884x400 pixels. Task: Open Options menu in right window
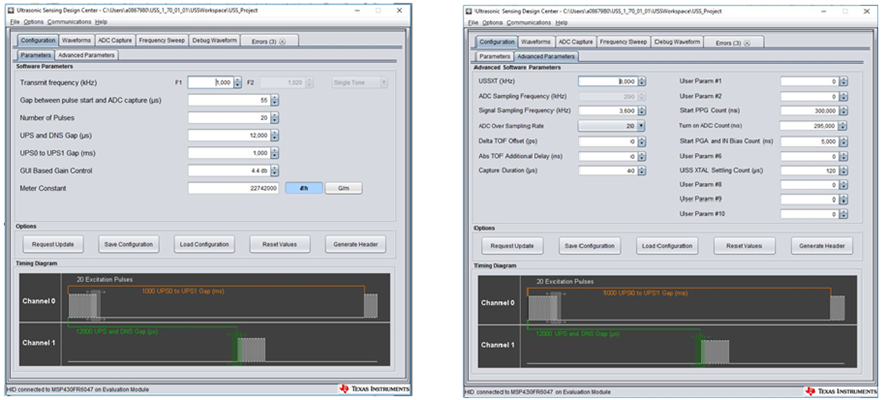click(493, 23)
